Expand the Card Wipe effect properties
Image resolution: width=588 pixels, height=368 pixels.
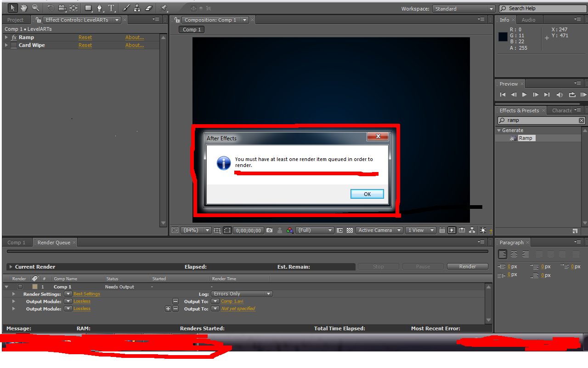(6, 45)
